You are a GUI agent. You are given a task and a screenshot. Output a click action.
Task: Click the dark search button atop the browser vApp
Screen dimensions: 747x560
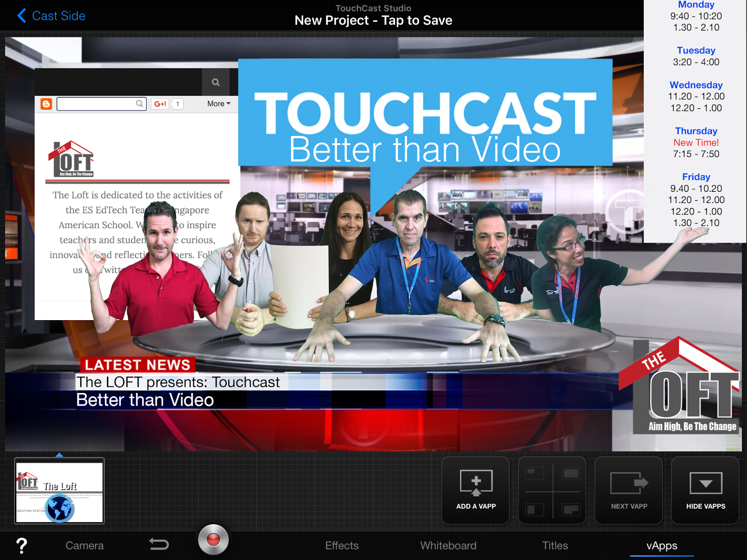[x=216, y=82]
